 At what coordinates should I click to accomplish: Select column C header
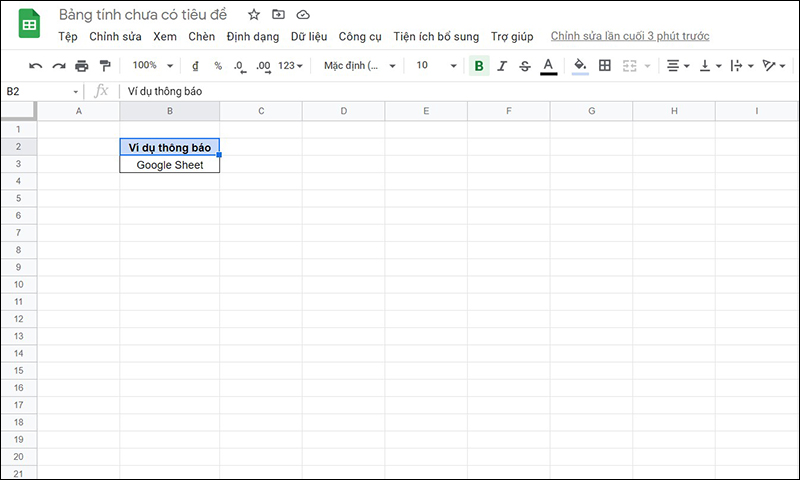(x=261, y=111)
